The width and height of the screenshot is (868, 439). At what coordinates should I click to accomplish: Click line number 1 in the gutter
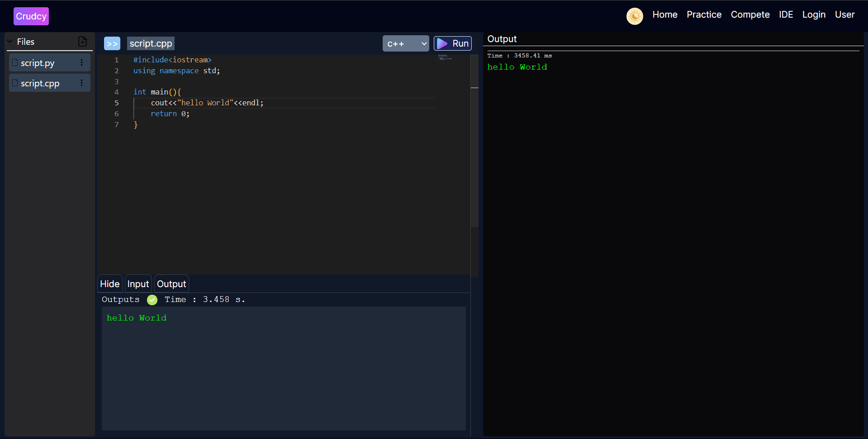click(x=116, y=60)
